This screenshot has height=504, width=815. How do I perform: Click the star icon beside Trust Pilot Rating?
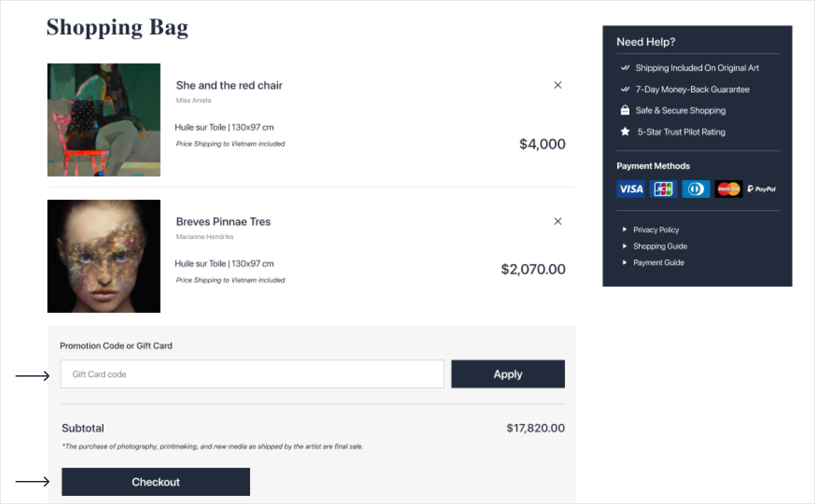point(625,131)
